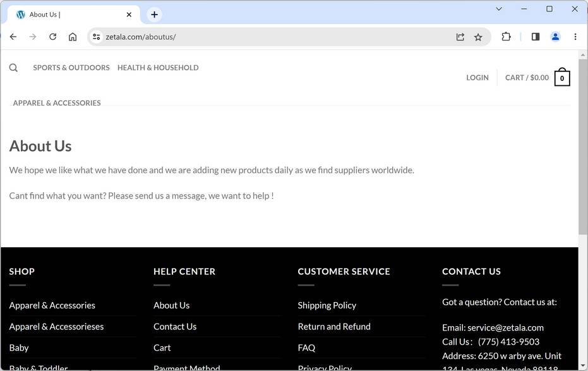Click the LOGIN link

tap(477, 77)
